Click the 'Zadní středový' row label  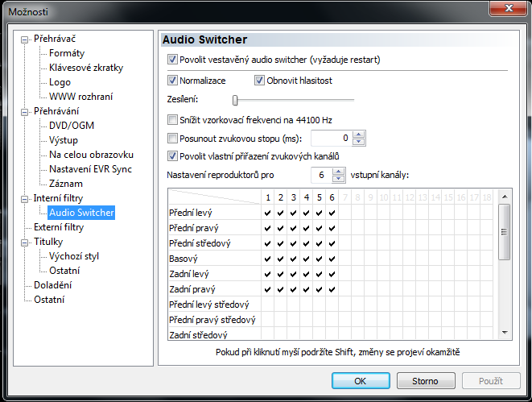tap(198, 335)
